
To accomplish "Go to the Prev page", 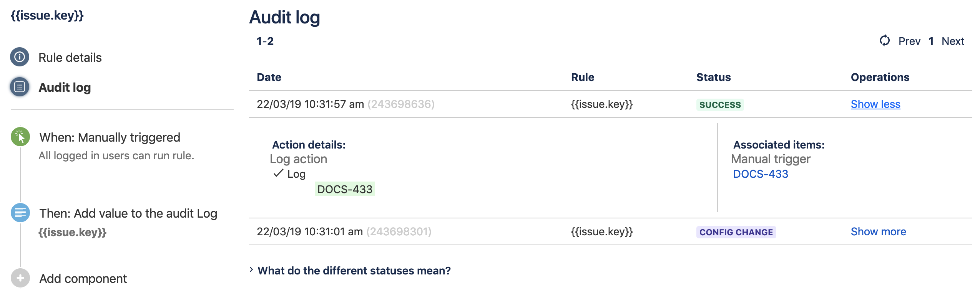I will 909,41.
